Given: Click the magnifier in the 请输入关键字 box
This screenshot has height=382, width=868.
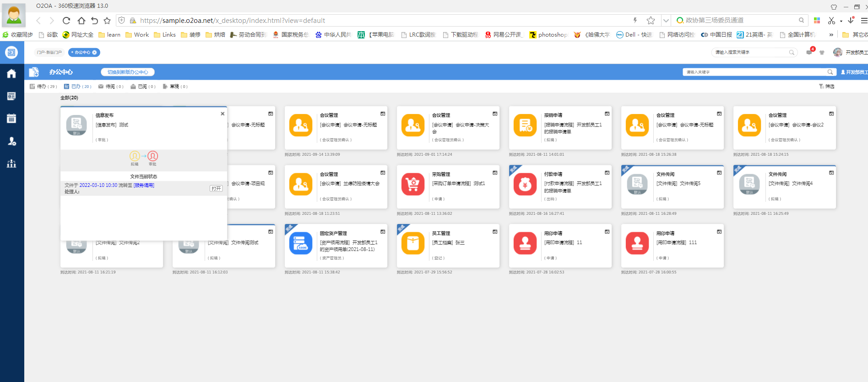Looking at the screenshot, I should (x=830, y=72).
